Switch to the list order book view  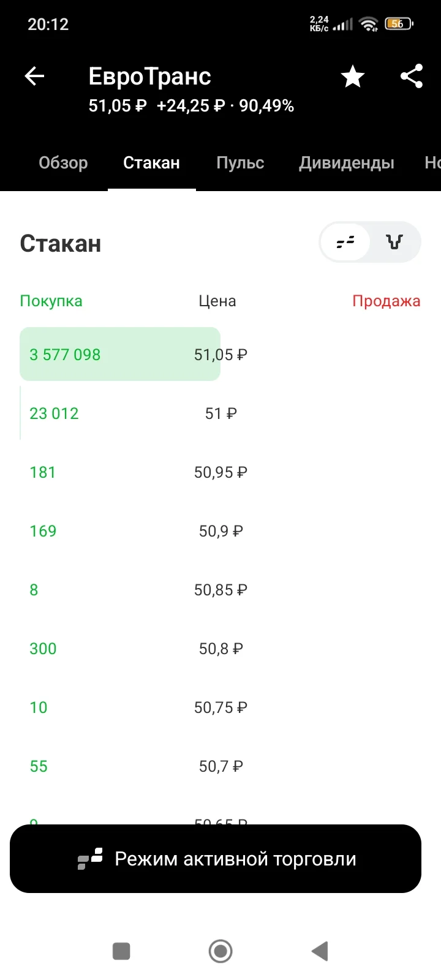point(345,242)
